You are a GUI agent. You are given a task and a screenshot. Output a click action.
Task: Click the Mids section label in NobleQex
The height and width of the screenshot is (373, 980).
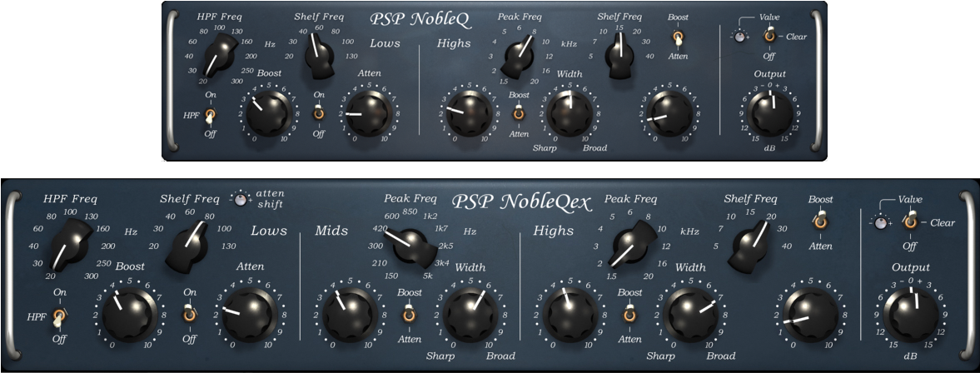click(x=331, y=231)
